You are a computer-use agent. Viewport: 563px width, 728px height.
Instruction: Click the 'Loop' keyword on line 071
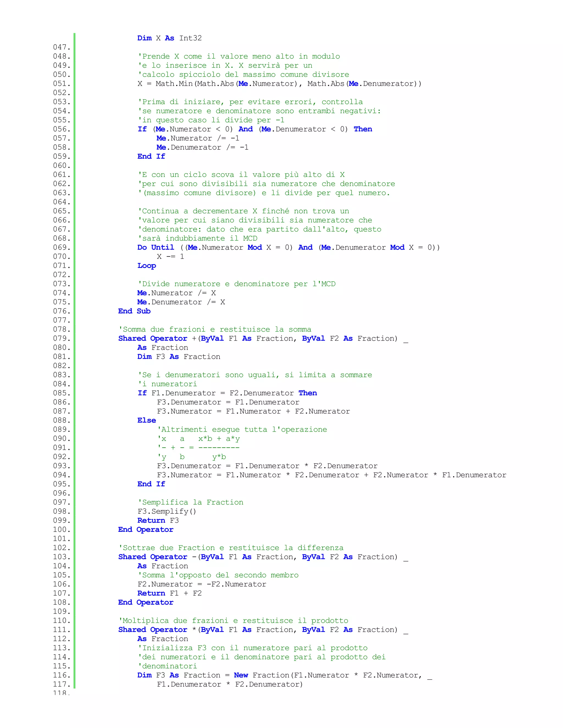[147, 266]
